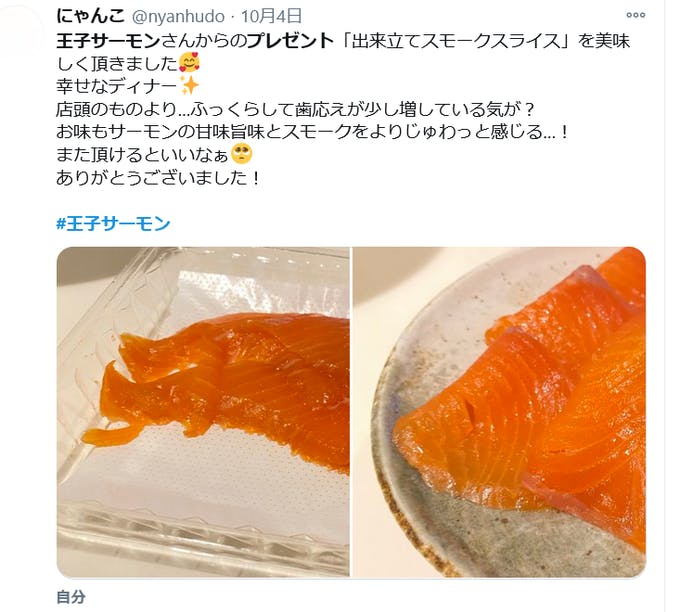Image resolution: width=680 pixels, height=612 pixels.
Task: Click the bold プレゼント word
Action: pos(290,41)
